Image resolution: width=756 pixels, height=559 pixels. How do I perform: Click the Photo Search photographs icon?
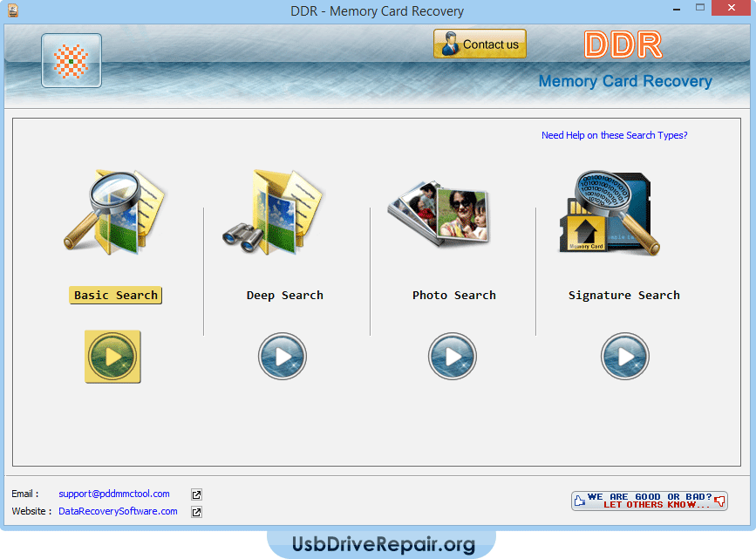click(439, 213)
